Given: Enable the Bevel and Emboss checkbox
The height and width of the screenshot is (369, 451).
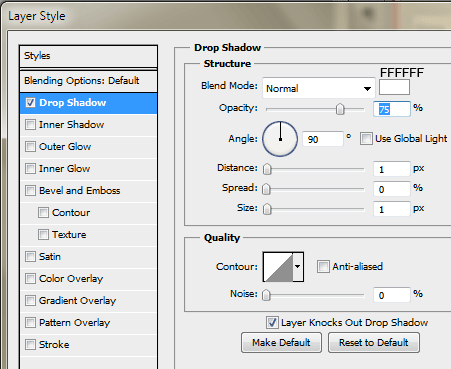Looking at the screenshot, I should click(30, 191).
